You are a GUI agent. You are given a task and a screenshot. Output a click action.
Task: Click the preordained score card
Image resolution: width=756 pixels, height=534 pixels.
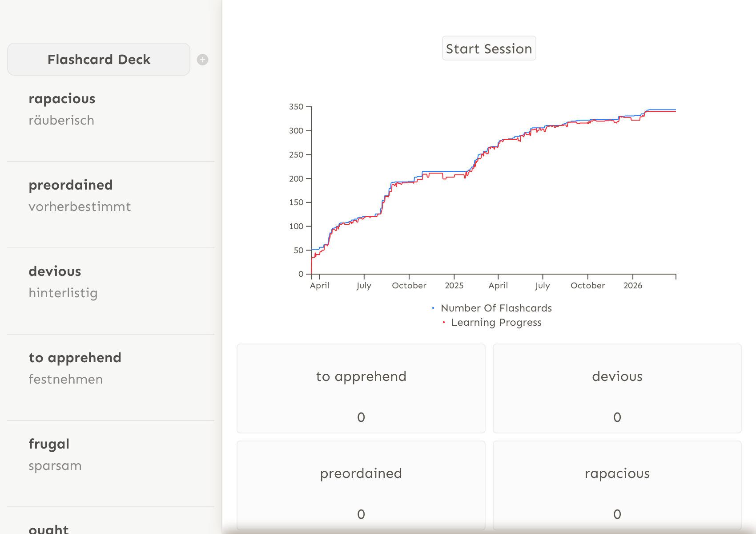(x=361, y=485)
